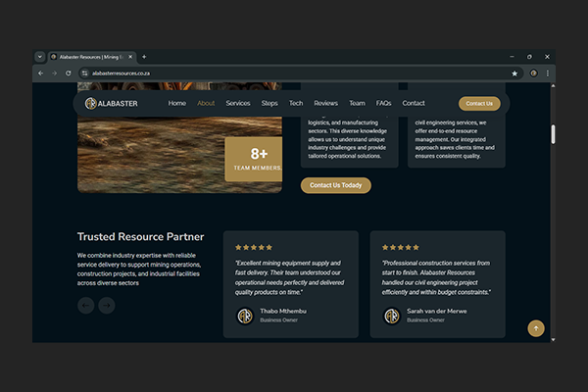Open the Chrome three-dot menu
The width and height of the screenshot is (588, 392).
tap(548, 73)
